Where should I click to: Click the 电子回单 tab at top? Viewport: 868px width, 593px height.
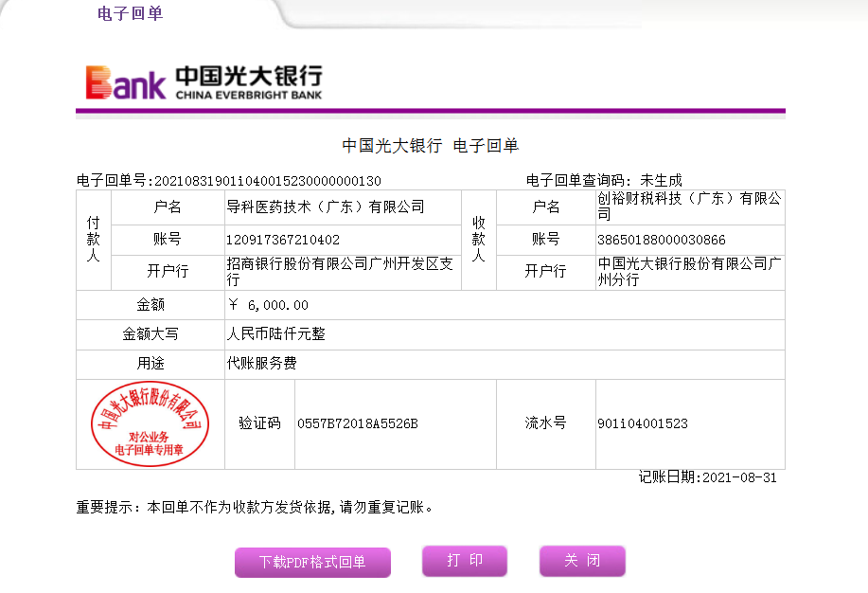click(130, 14)
